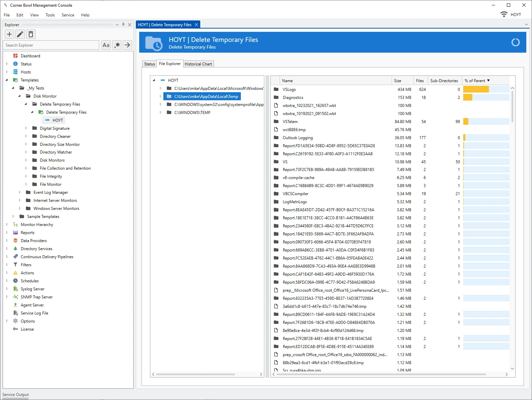This screenshot has height=400, width=532.
Task: Open the Tools menu
Action: (x=50, y=15)
